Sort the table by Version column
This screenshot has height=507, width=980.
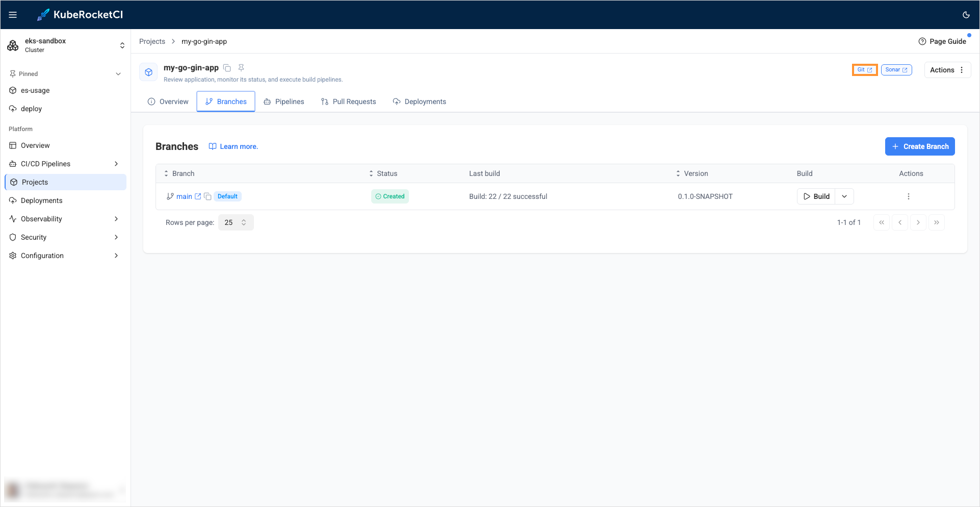pos(678,173)
